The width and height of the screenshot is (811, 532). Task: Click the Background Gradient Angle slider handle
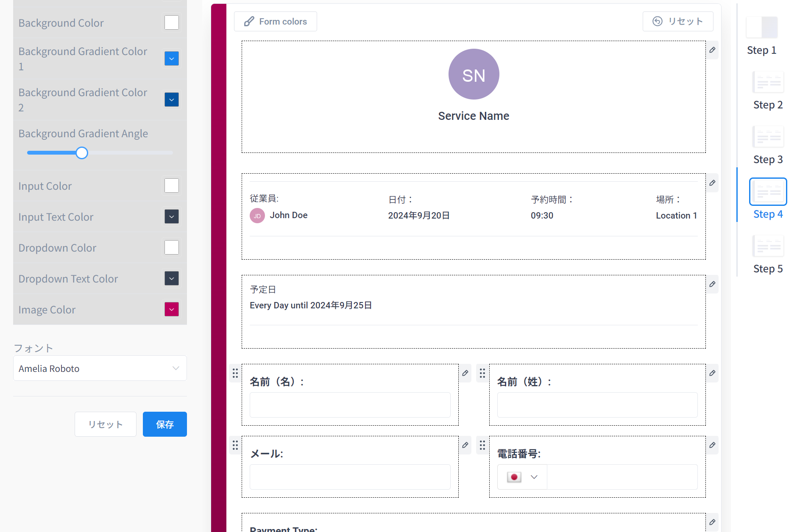pos(82,153)
